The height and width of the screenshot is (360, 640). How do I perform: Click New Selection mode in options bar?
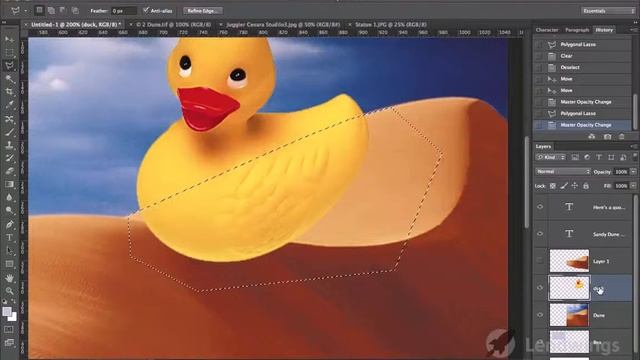pyautogui.click(x=39, y=11)
